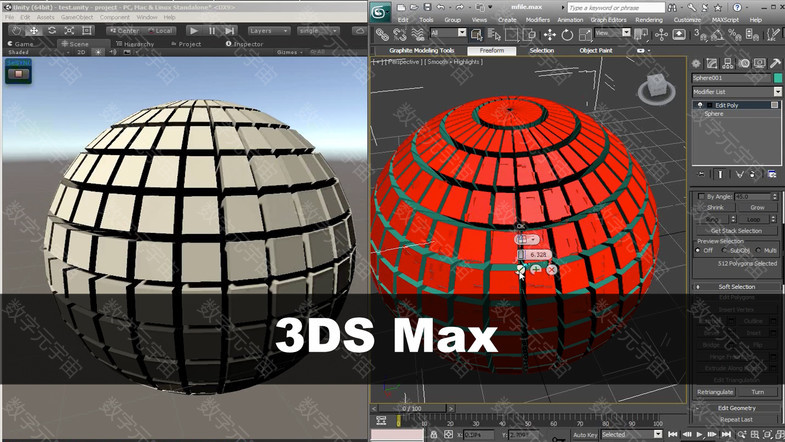The image size is (785, 442).
Task: Toggle Unity pivot Center button
Action: [125, 31]
